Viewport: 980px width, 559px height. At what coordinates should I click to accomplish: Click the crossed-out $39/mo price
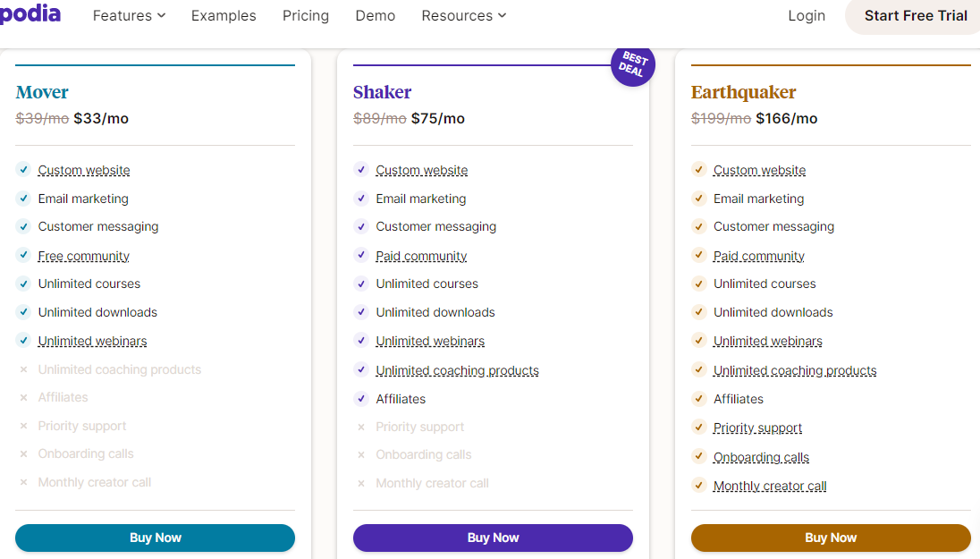click(42, 119)
